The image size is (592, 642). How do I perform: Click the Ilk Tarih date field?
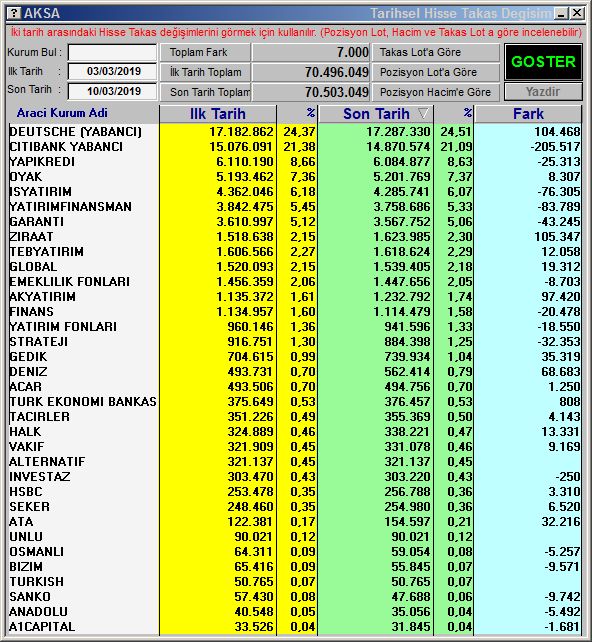pos(113,71)
